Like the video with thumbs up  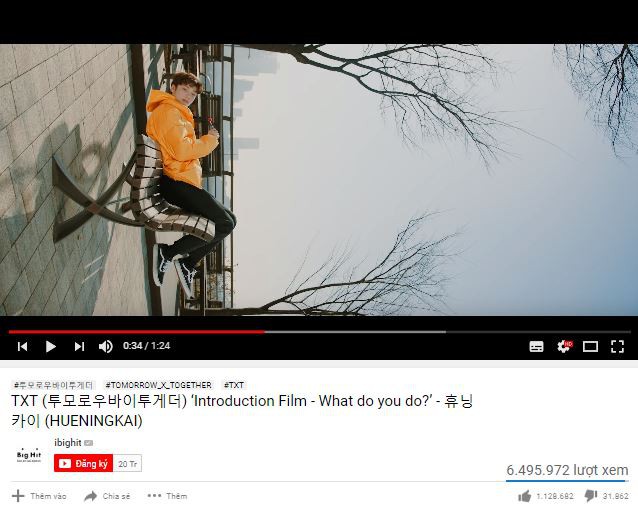546,496
